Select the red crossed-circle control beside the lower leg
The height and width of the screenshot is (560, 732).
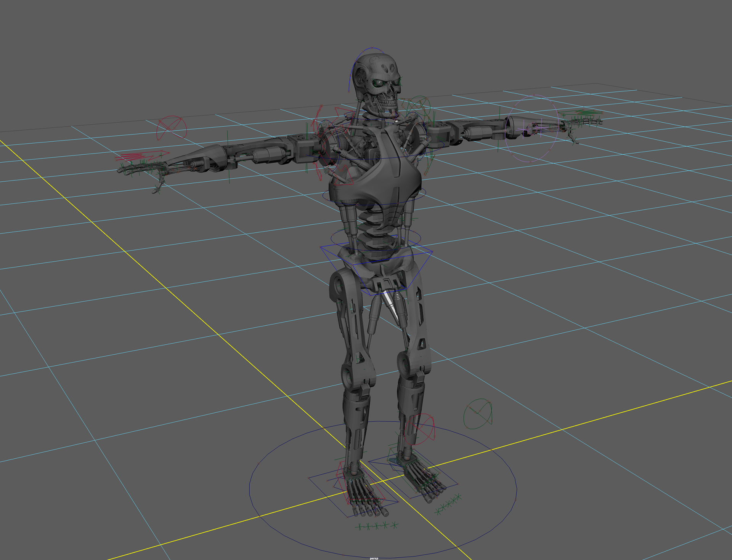coord(419,429)
